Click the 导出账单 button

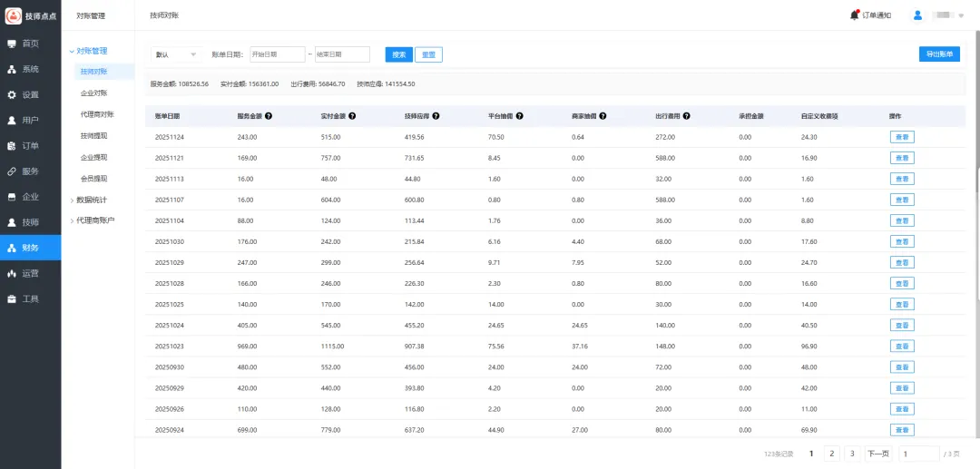tap(939, 54)
